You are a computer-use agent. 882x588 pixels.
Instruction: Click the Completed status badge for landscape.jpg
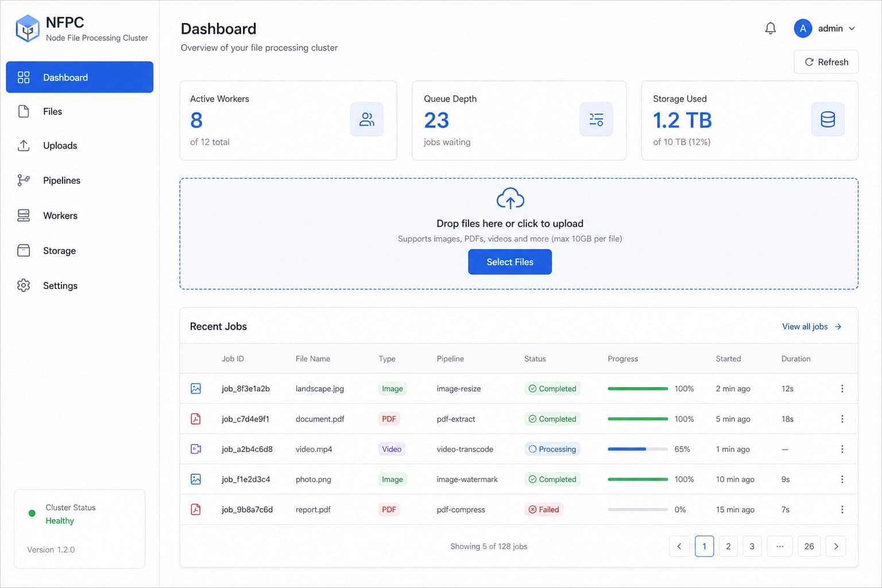552,389
